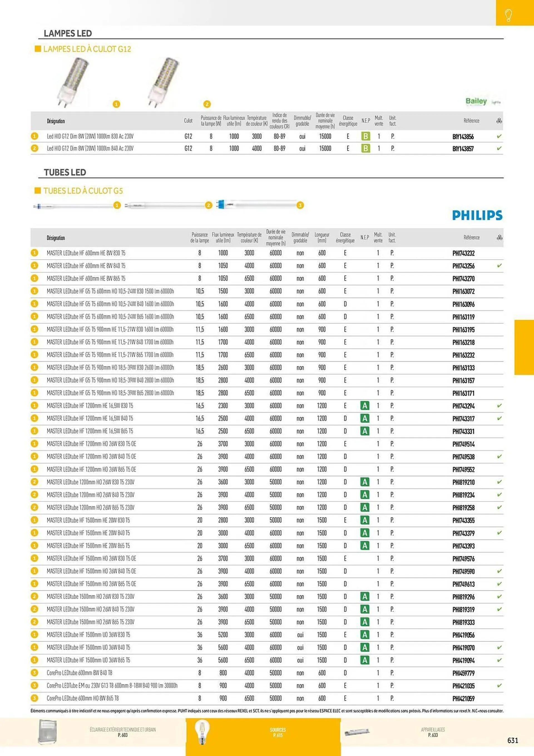The height and width of the screenshot is (756, 534).
Task: Click the B energy badge in the BIY143856 row
Action: 365,136
